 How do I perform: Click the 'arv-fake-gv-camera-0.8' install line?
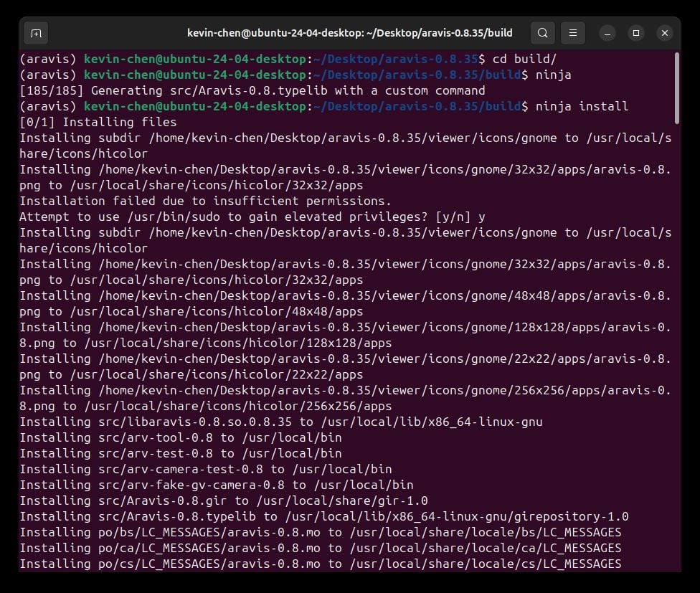click(217, 485)
